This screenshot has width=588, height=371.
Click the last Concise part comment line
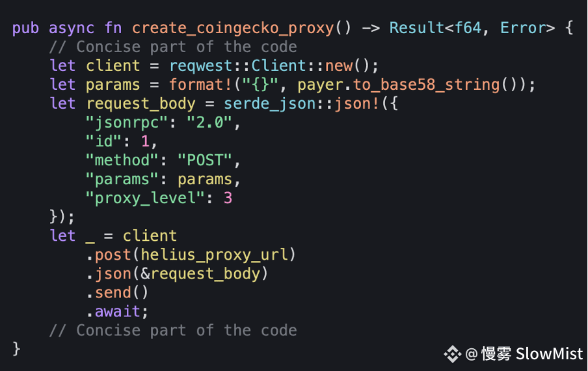click(x=173, y=331)
